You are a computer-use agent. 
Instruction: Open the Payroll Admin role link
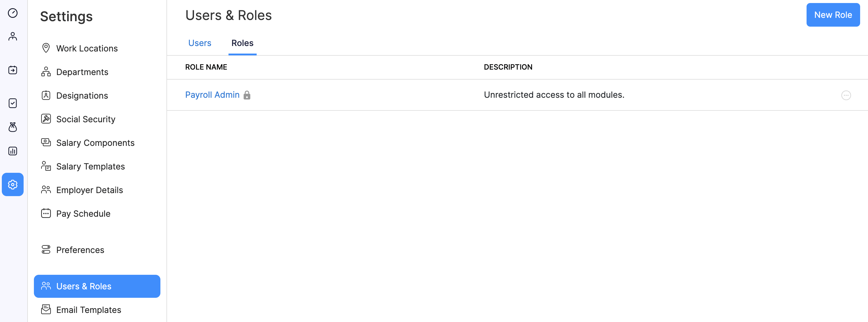pyautogui.click(x=212, y=95)
